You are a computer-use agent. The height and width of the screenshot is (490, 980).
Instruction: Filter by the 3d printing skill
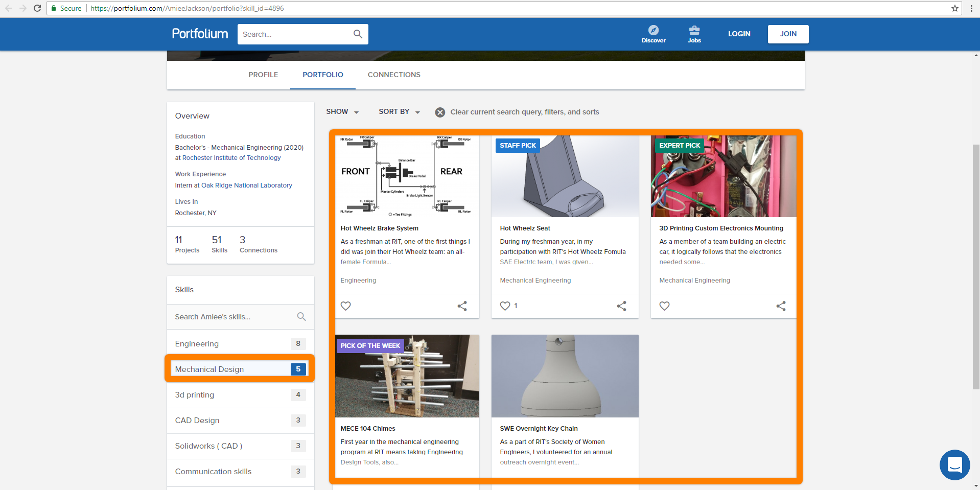pyautogui.click(x=241, y=395)
